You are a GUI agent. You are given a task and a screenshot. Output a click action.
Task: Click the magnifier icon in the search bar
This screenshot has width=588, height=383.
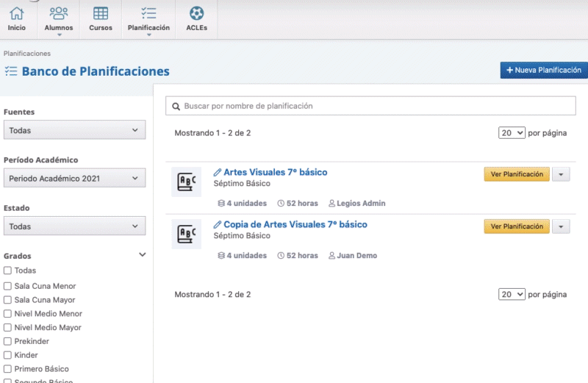click(176, 107)
